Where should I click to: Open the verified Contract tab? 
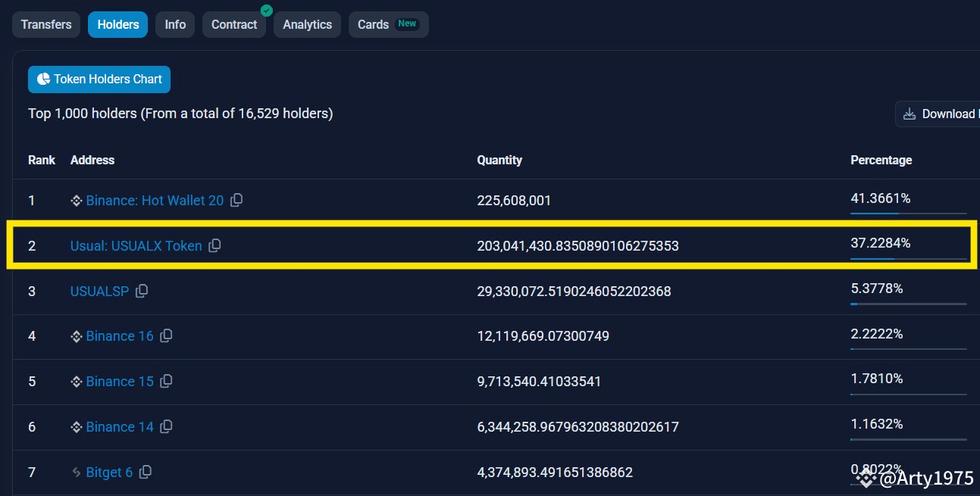tap(234, 24)
